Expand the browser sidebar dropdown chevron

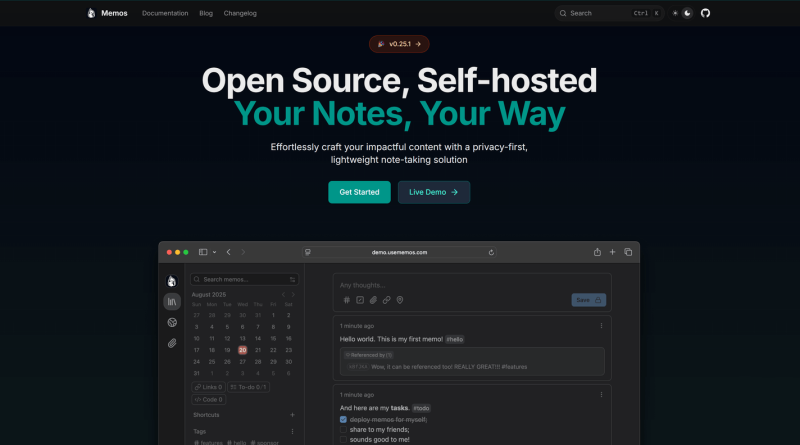[214, 252]
